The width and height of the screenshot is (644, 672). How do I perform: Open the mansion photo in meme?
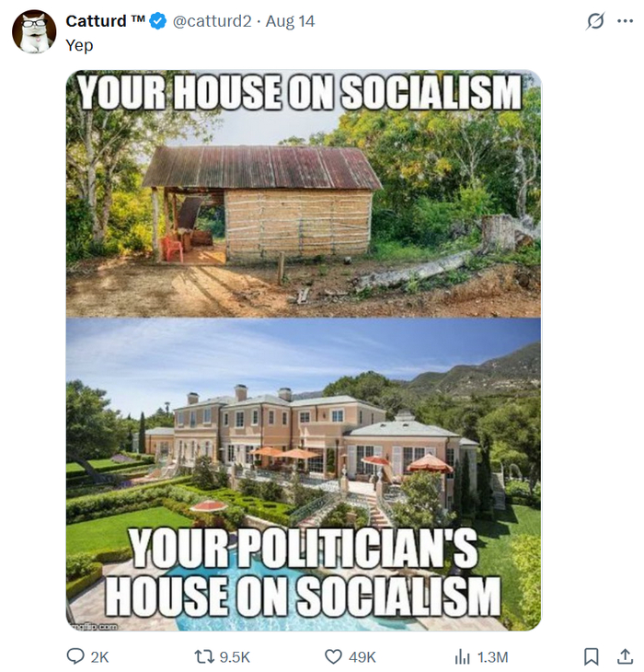(304, 474)
